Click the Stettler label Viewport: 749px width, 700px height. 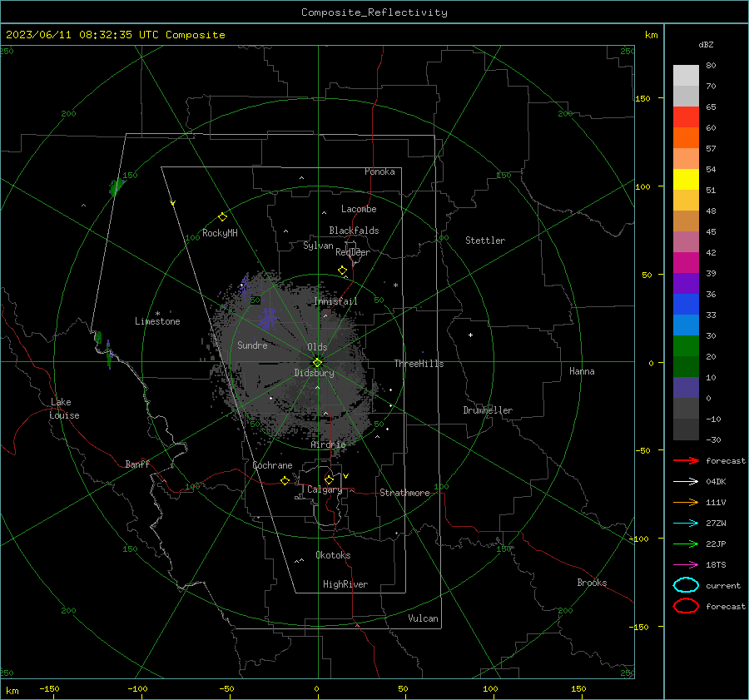click(x=485, y=241)
